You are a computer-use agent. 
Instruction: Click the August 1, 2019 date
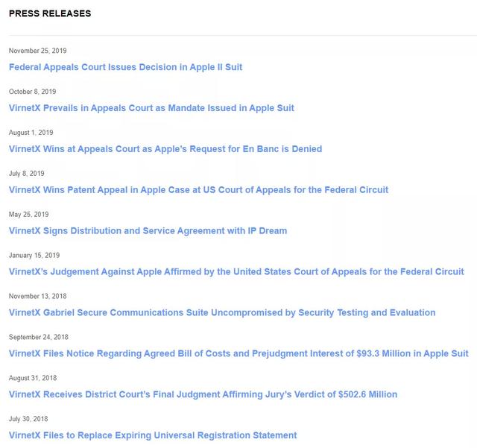click(31, 133)
